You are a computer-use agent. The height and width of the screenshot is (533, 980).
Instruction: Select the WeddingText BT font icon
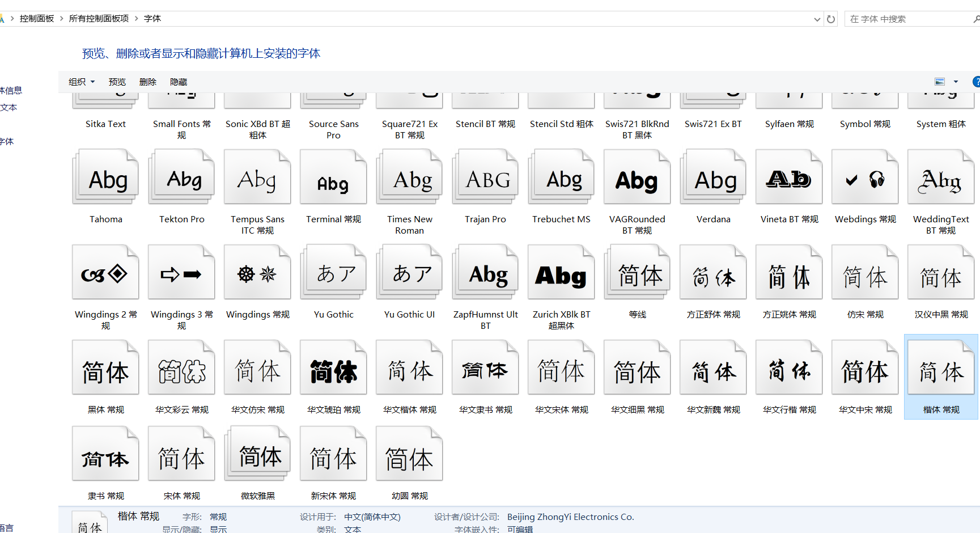coord(941,177)
